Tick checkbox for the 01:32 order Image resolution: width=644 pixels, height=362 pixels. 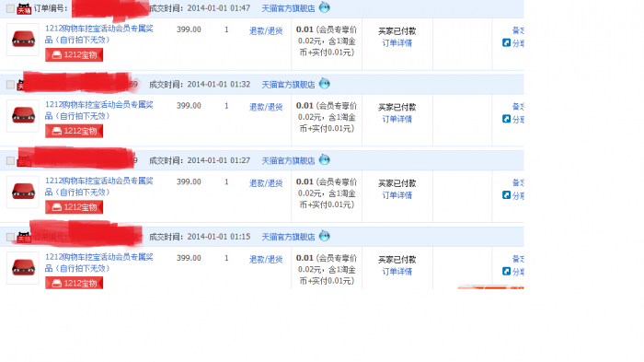pos(10,85)
